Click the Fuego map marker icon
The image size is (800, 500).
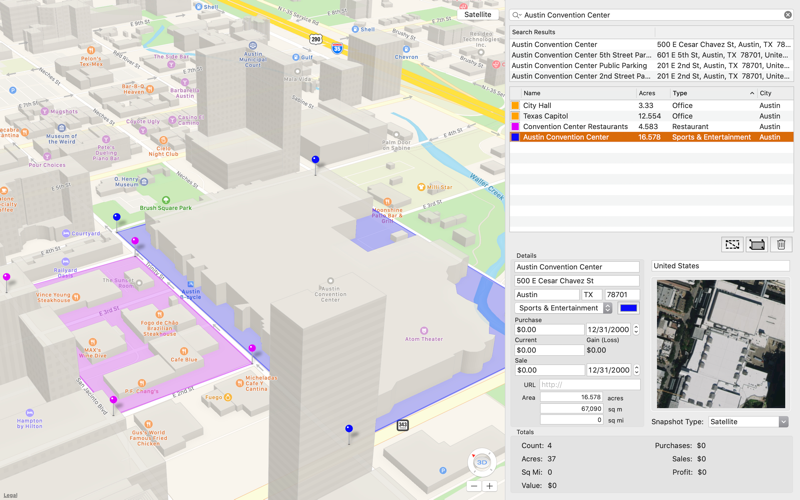[228, 397]
